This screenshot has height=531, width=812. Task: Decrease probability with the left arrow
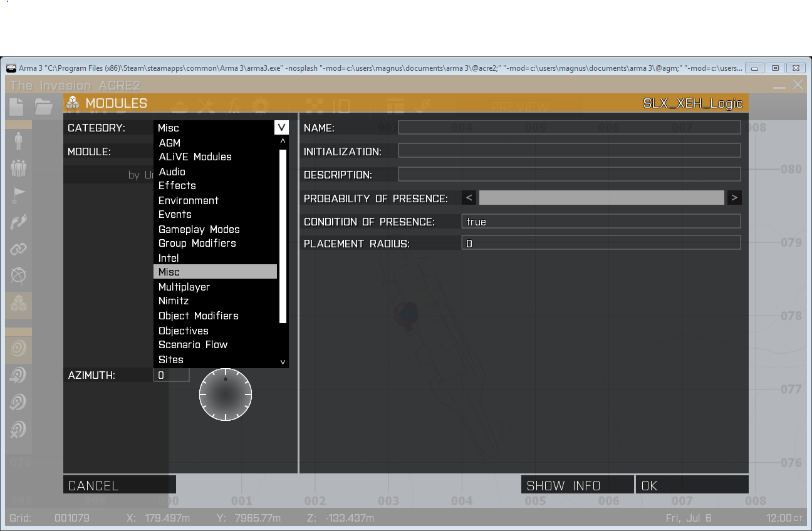click(x=469, y=198)
